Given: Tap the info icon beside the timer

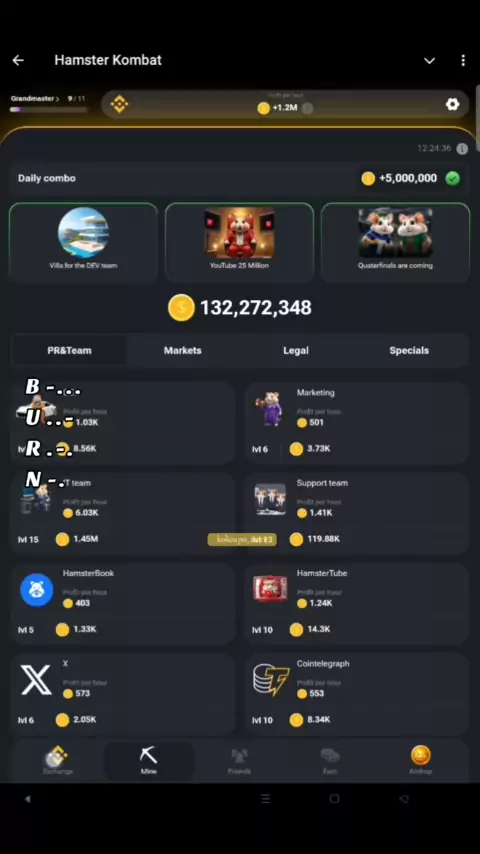Looking at the screenshot, I should click(x=462, y=149).
